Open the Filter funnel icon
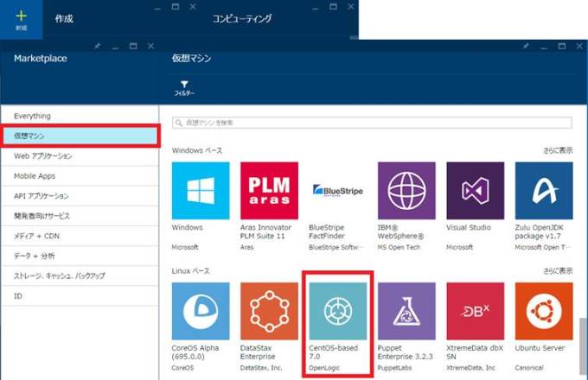This screenshot has width=588, height=380. click(184, 85)
